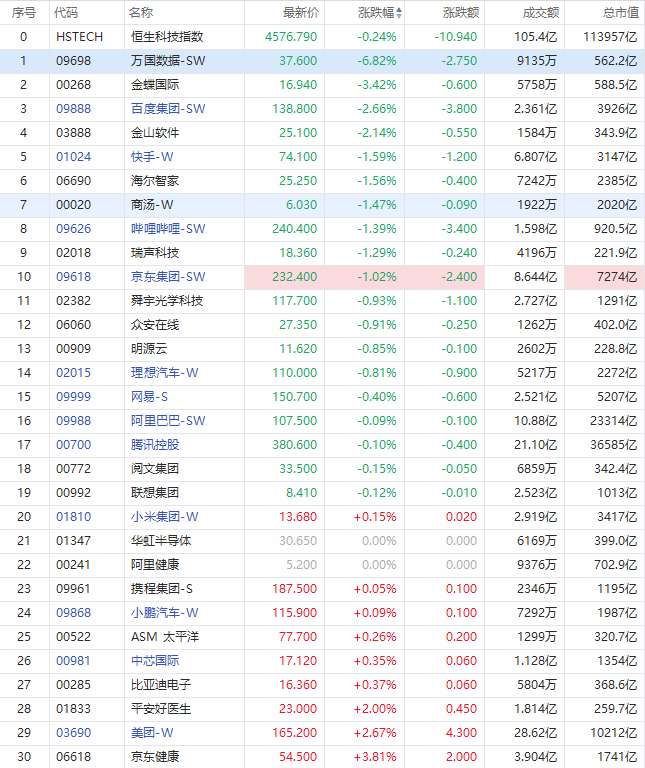The image size is (645, 768).
Task: Open the 中芯国际 link
Action: click(x=155, y=661)
